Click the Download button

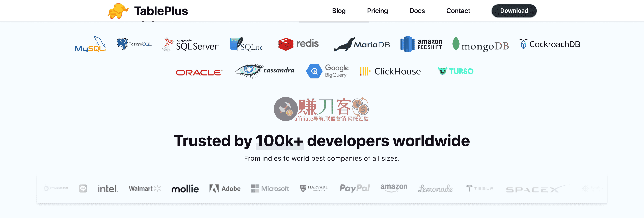click(514, 11)
